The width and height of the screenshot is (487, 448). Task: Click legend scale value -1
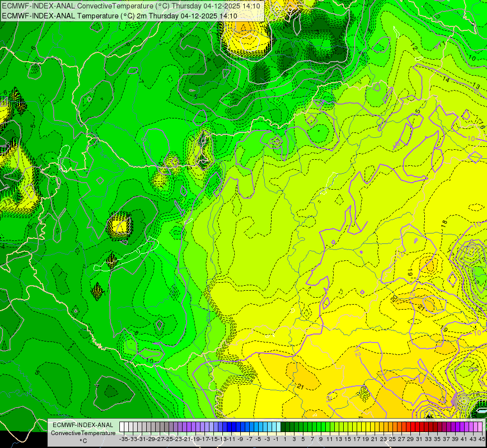276,439
